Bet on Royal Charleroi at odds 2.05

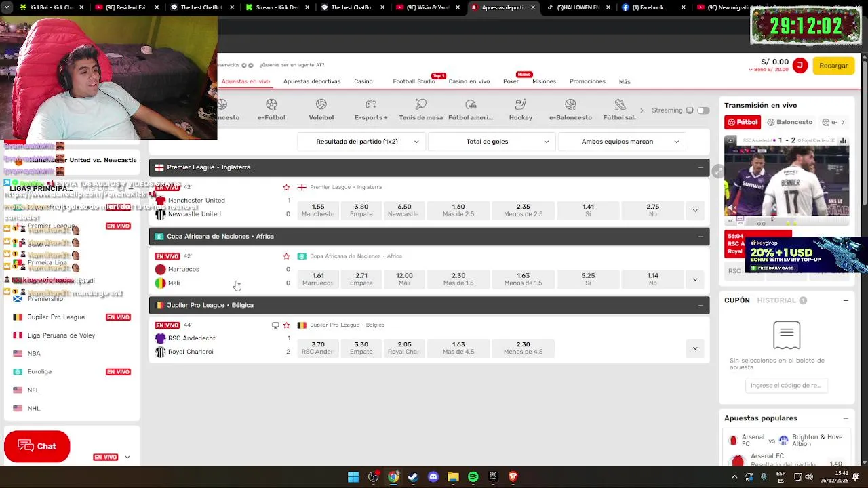(x=404, y=348)
